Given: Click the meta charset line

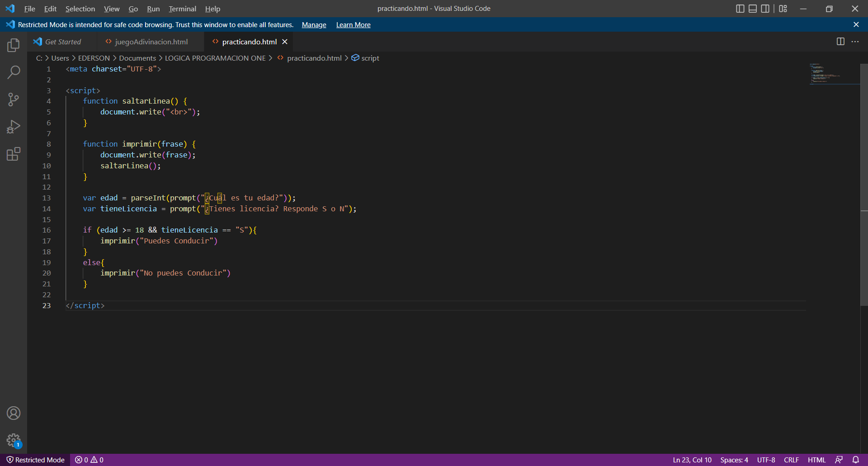Looking at the screenshot, I should pyautogui.click(x=113, y=69).
